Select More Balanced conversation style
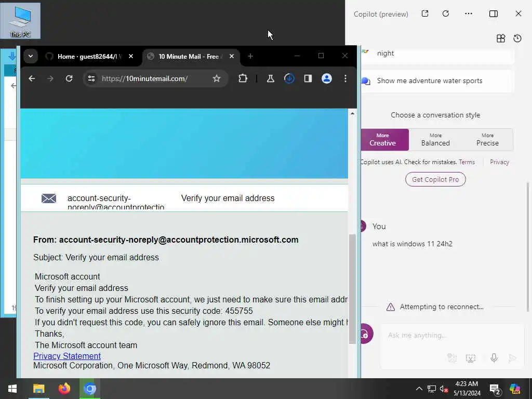Image resolution: width=532 pixels, height=399 pixels. pyautogui.click(x=435, y=139)
